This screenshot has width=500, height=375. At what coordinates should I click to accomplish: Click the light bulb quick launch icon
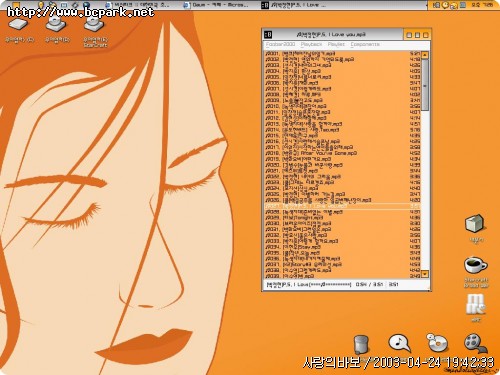(x=41, y=4)
